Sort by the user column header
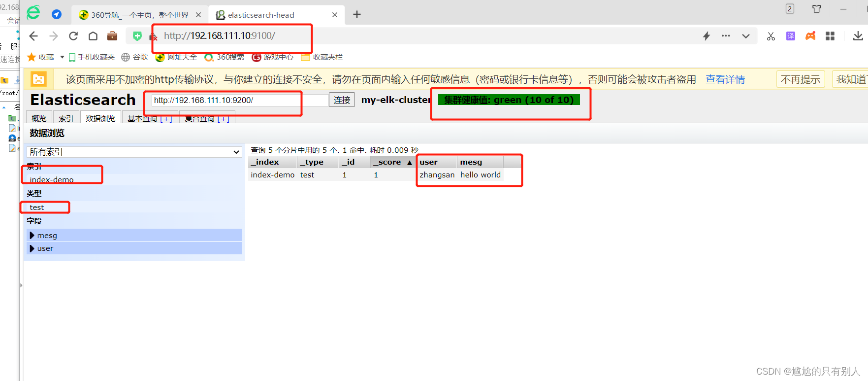Viewport: 868px width, 381px height. 437,162
